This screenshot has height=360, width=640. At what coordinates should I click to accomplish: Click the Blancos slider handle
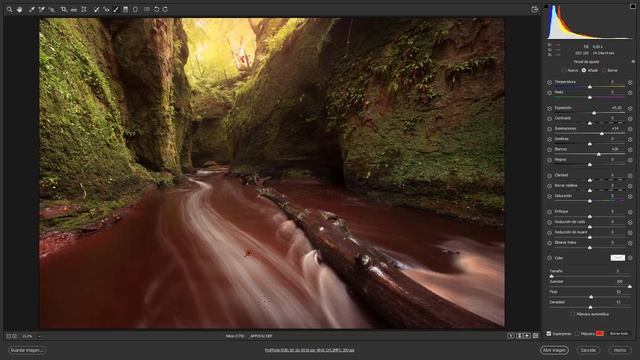(x=599, y=154)
